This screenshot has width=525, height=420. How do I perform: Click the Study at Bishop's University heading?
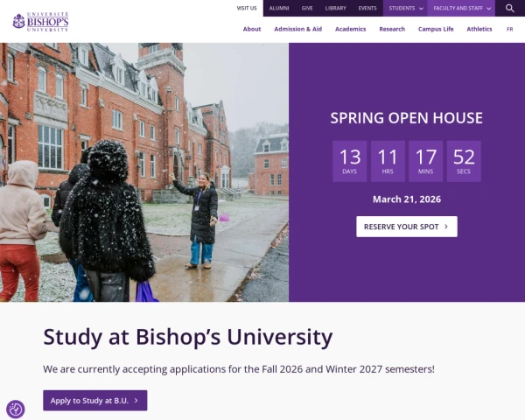188,337
